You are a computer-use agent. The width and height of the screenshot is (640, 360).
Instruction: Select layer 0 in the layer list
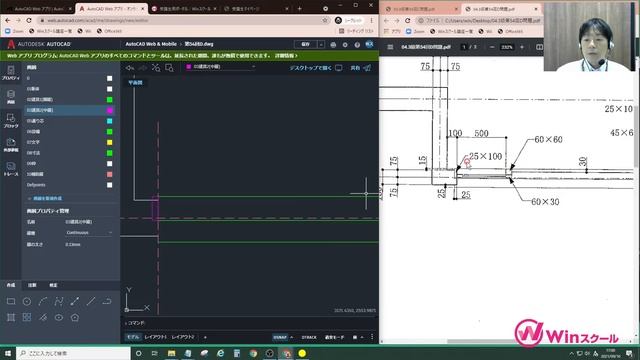click(x=69, y=78)
